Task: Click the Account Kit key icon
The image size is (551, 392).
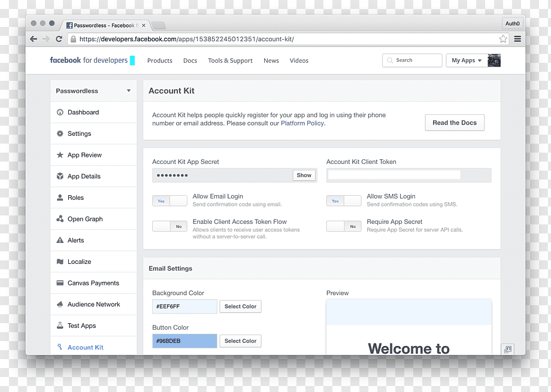Action: click(60, 347)
